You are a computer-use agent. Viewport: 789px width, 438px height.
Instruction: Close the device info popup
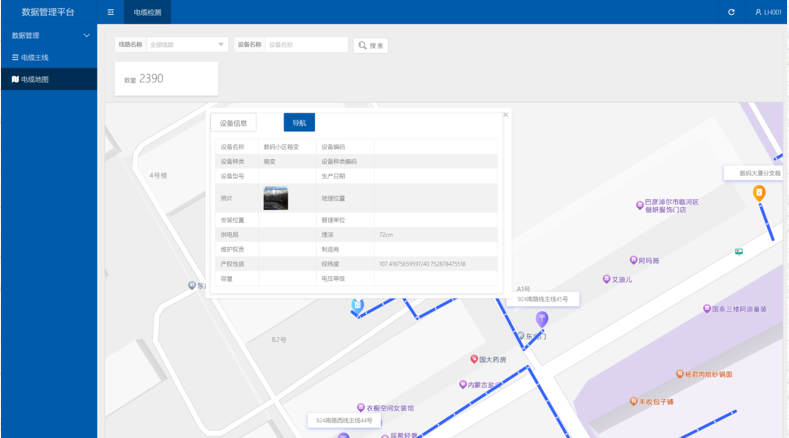pyautogui.click(x=506, y=115)
